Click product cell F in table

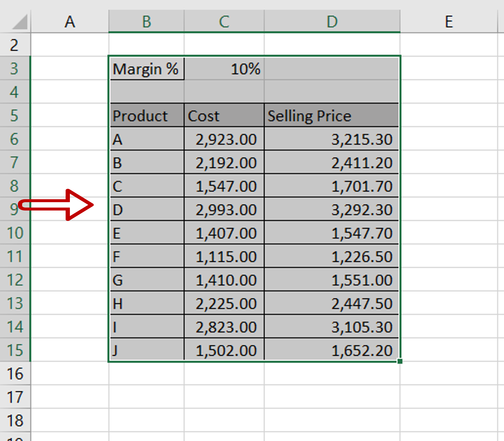pyautogui.click(x=147, y=256)
